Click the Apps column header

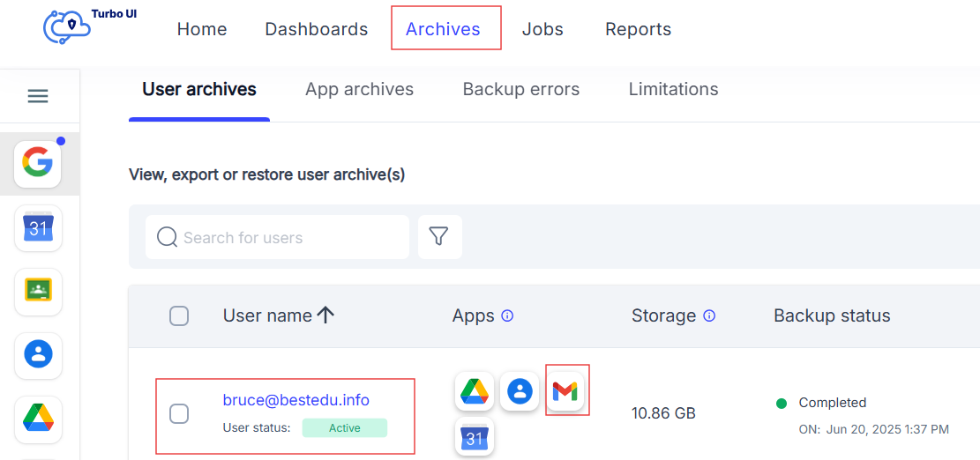pyautogui.click(x=473, y=315)
